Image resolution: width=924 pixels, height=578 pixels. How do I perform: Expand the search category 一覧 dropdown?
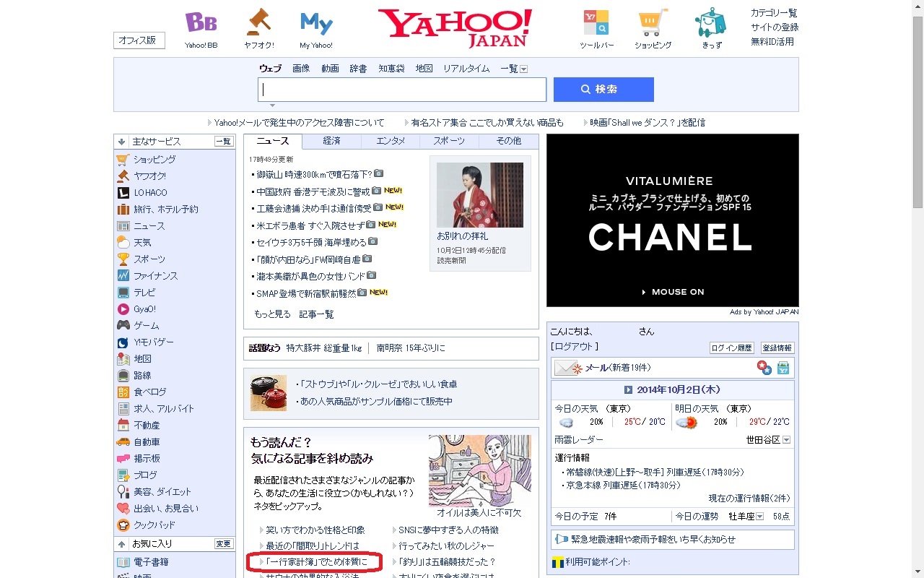click(x=523, y=69)
